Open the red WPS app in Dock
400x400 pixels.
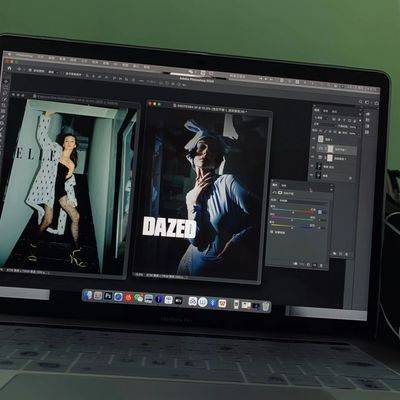tap(222, 303)
